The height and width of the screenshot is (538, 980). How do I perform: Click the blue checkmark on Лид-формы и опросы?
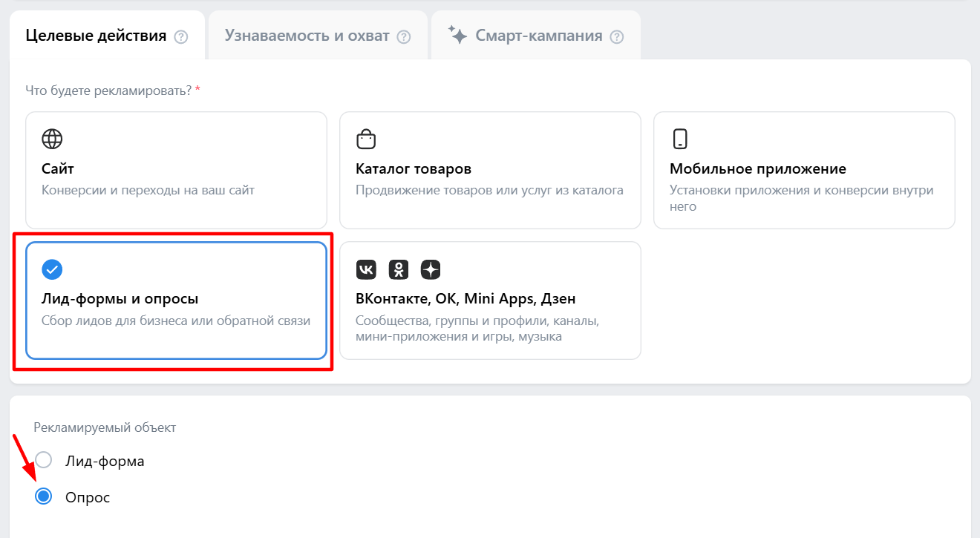52,269
